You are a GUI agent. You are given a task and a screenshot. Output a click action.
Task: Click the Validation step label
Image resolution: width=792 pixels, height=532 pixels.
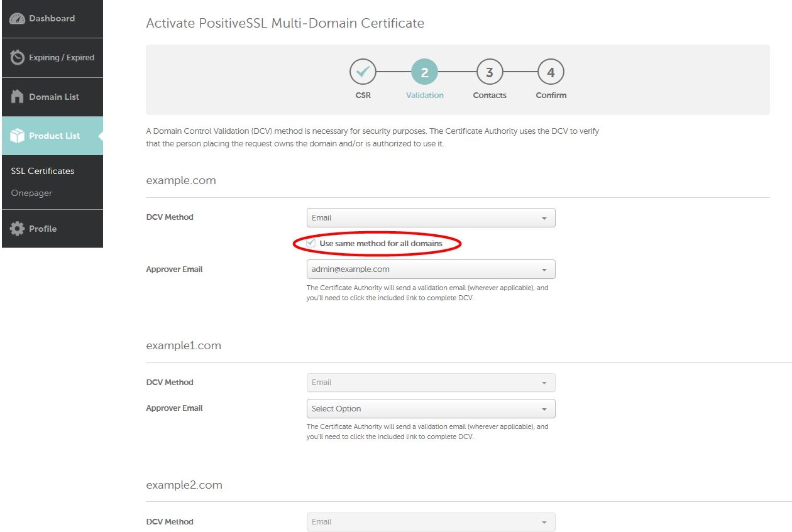tap(425, 95)
